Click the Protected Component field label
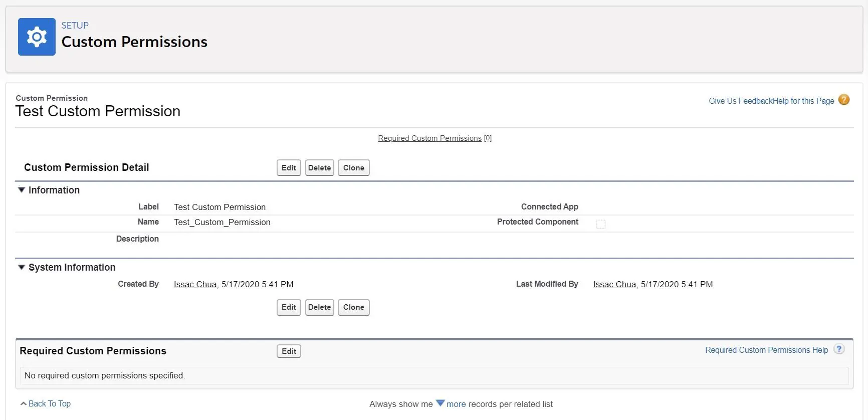 (x=537, y=222)
